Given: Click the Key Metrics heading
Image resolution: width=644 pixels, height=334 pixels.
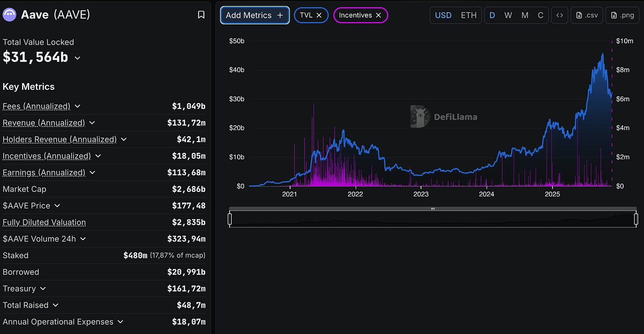Looking at the screenshot, I should click(29, 87).
